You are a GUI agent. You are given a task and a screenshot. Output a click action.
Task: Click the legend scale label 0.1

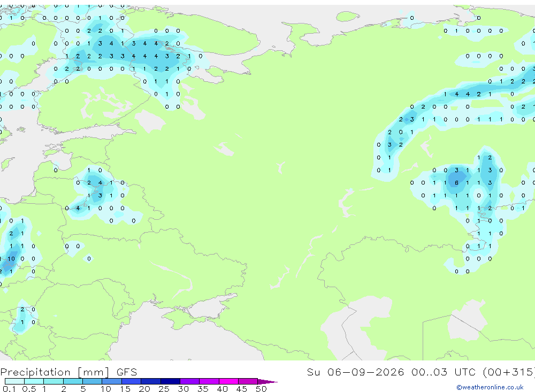pos(9,389)
